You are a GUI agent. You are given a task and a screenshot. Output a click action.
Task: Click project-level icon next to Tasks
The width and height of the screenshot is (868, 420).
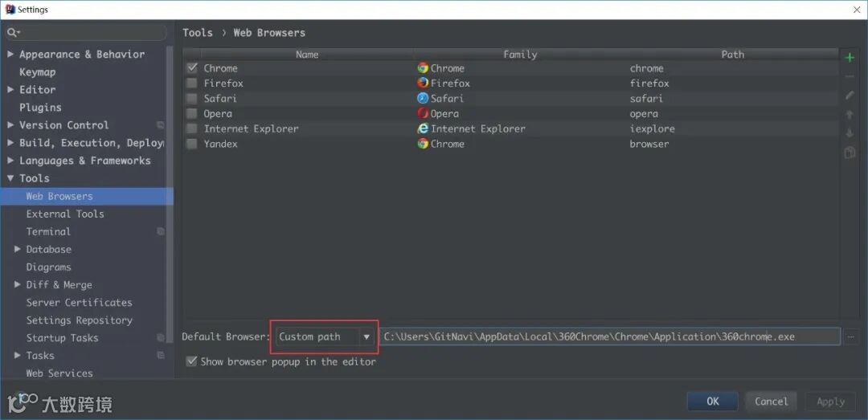(161, 355)
